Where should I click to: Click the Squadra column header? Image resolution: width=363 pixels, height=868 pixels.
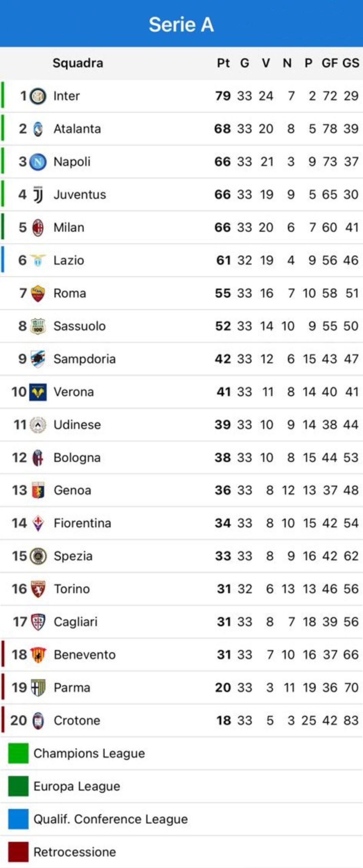click(x=78, y=63)
